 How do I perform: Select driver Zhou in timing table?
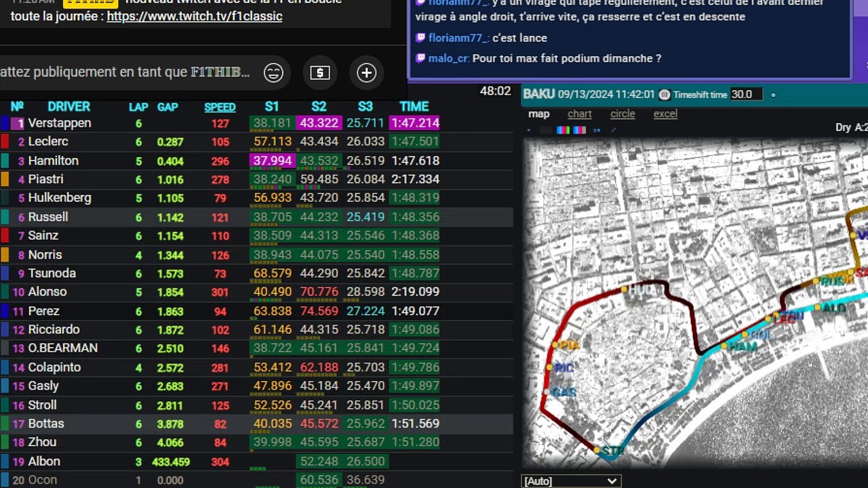(x=42, y=442)
